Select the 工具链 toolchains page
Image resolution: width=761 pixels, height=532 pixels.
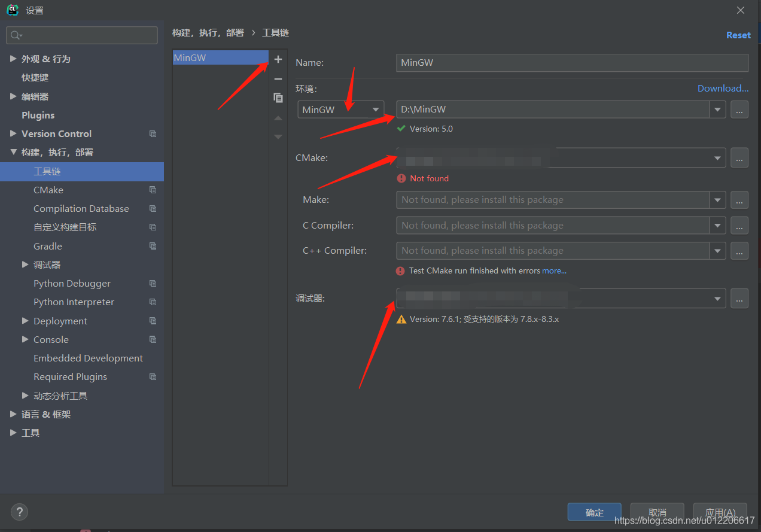click(x=82, y=171)
